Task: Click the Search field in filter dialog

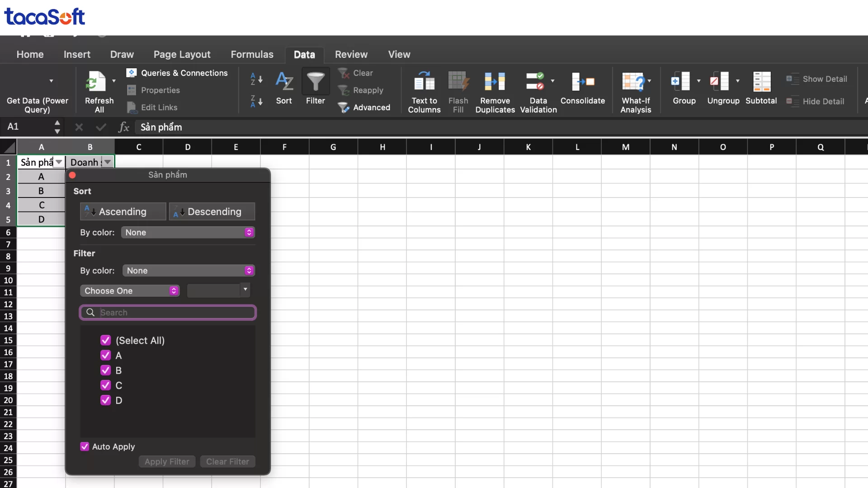Action: 168,312
